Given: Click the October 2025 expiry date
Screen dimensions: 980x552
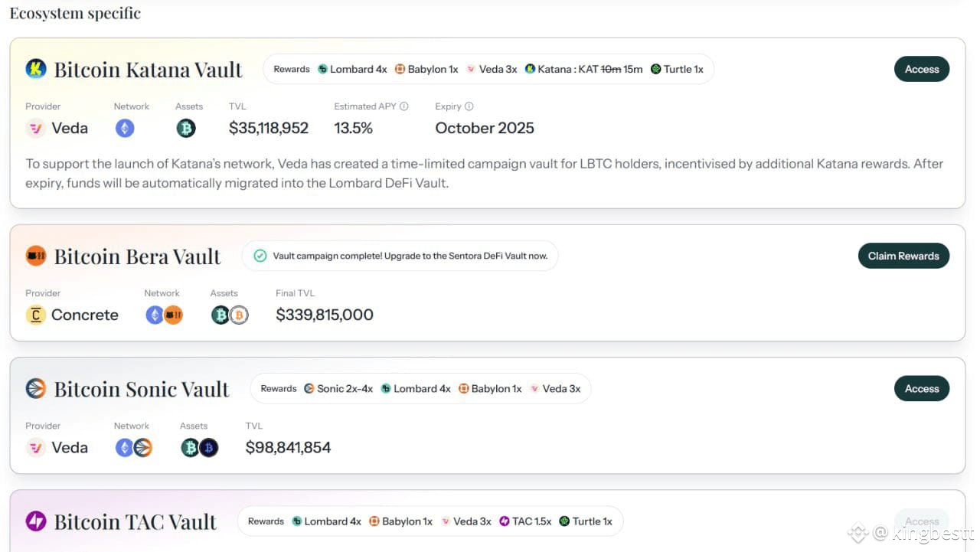Looking at the screenshot, I should pyautogui.click(x=485, y=128).
